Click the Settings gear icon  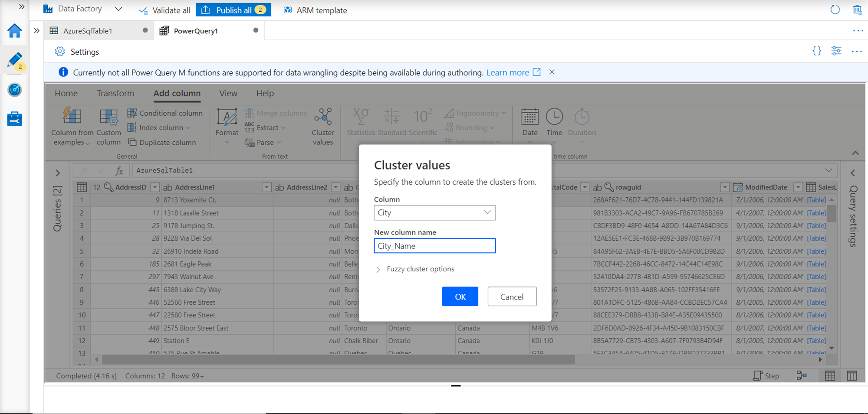60,52
